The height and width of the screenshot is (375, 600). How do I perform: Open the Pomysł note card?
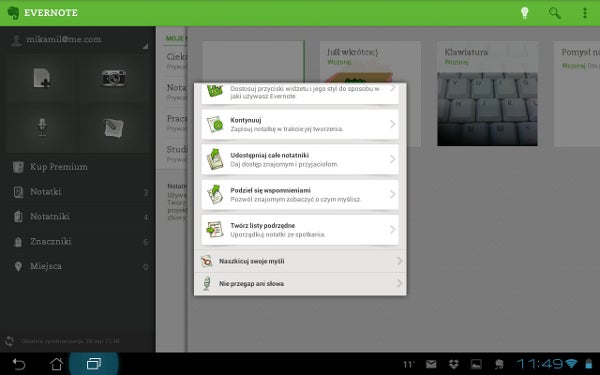(577, 94)
